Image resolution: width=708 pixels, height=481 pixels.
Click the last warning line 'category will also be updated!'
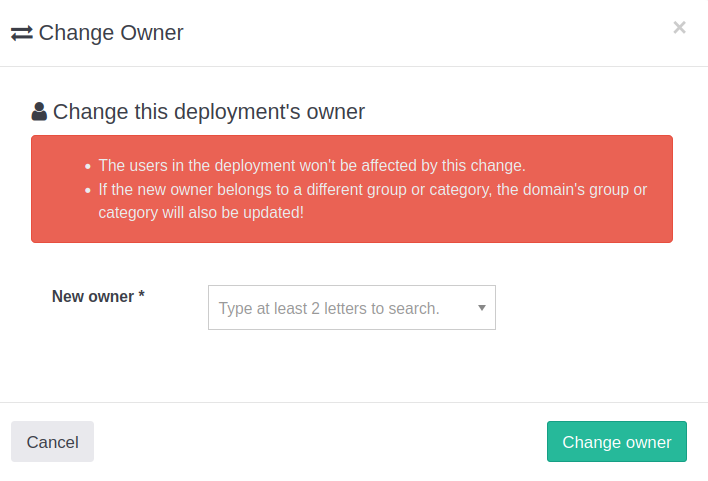[201, 213]
